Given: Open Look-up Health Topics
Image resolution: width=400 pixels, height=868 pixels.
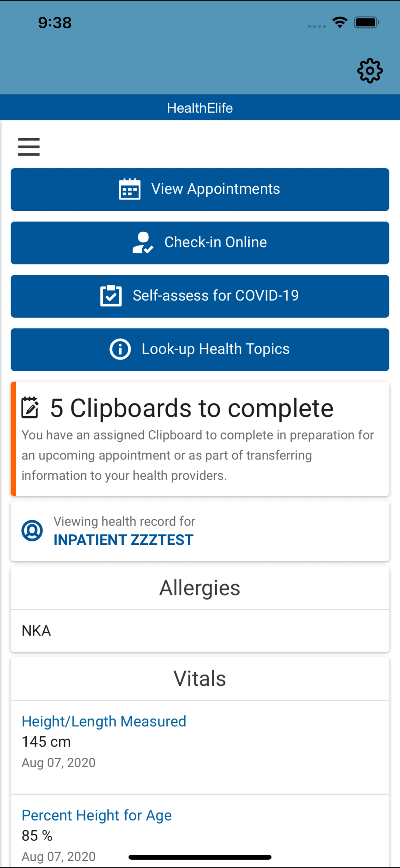Looking at the screenshot, I should click(200, 349).
